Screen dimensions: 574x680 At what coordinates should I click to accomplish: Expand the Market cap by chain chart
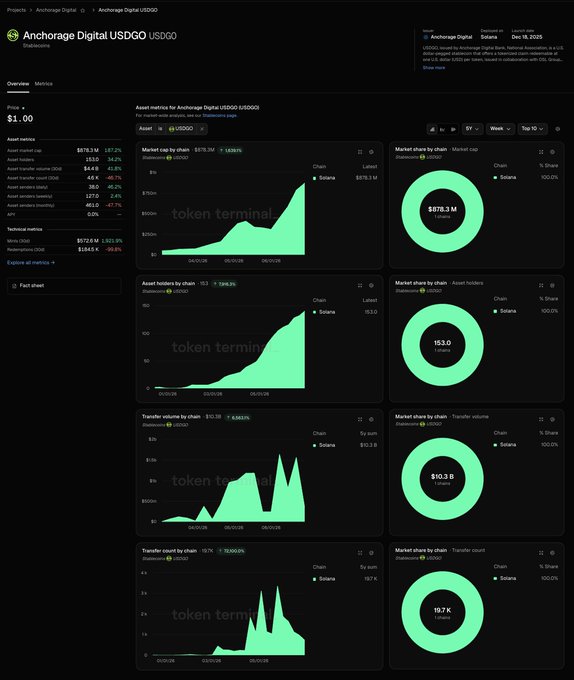(x=360, y=152)
